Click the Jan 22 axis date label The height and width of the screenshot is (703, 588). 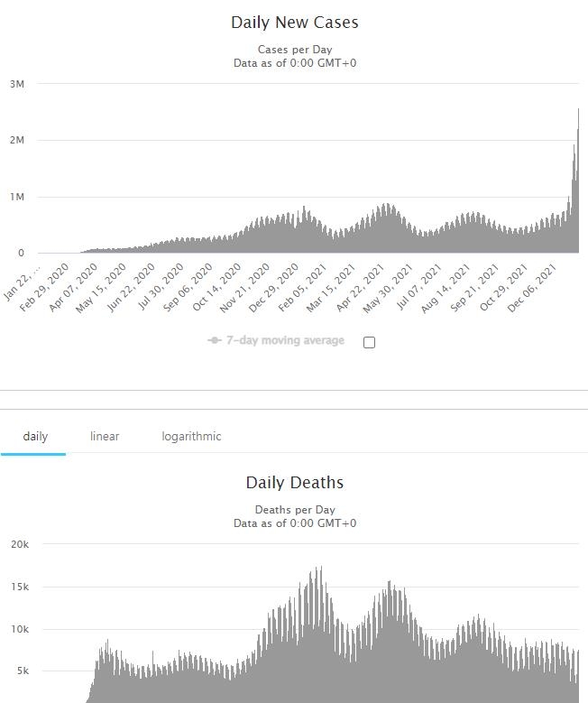[22, 282]
